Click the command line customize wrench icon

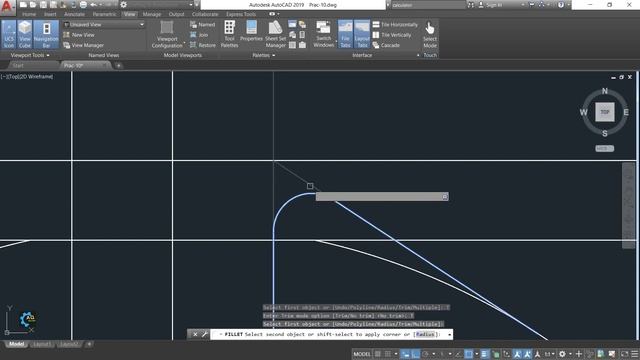[205, 334]
